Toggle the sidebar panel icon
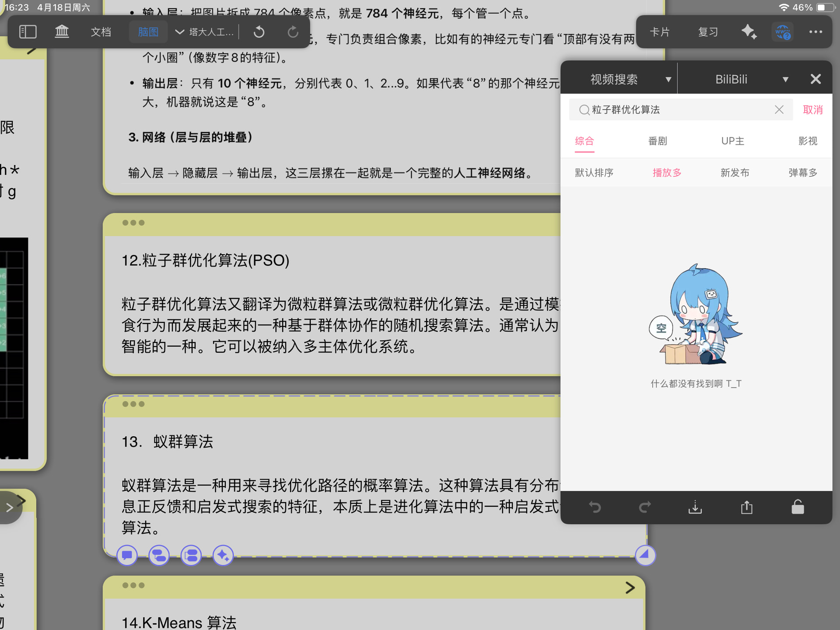This screenshot has width=840, height=630. point(28,31)
